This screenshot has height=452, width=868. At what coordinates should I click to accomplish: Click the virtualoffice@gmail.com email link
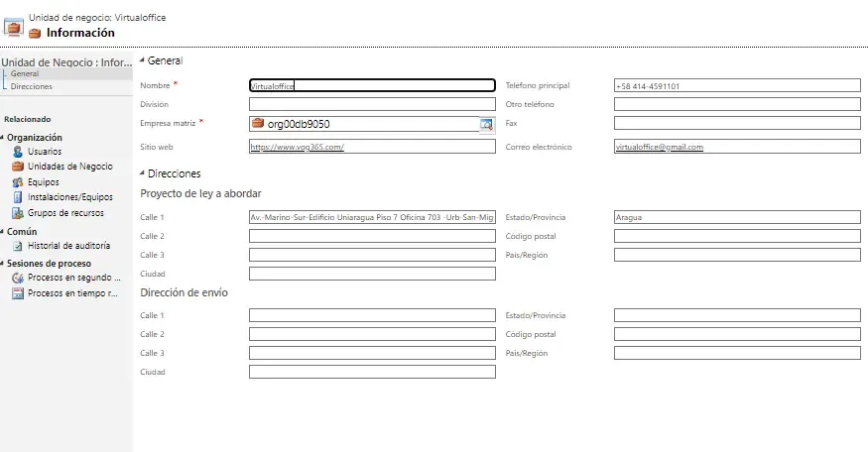pos(659,147)
